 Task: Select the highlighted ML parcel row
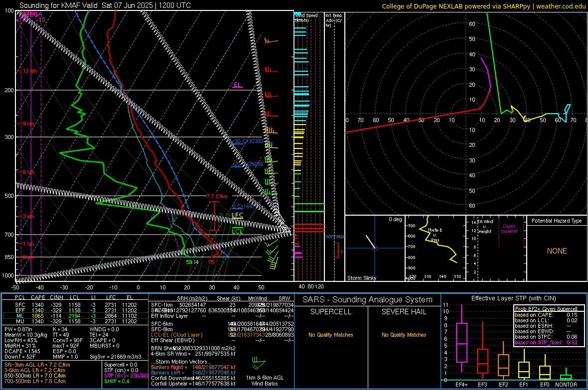pos(75,316)
